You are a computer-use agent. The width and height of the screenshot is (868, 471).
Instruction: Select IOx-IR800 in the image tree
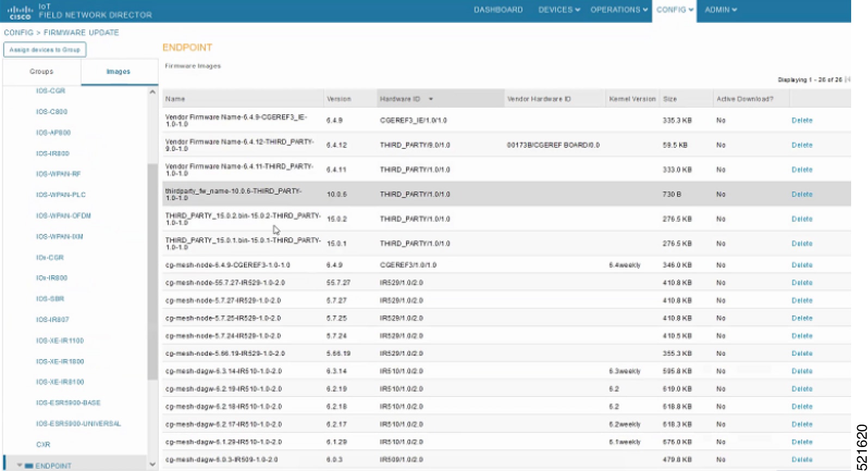point(52,278)
